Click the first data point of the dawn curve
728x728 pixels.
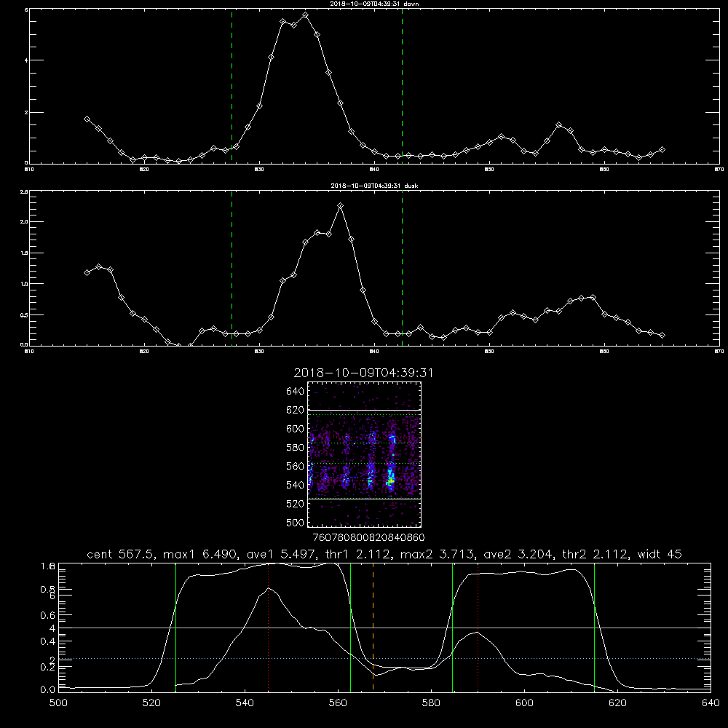87,119
